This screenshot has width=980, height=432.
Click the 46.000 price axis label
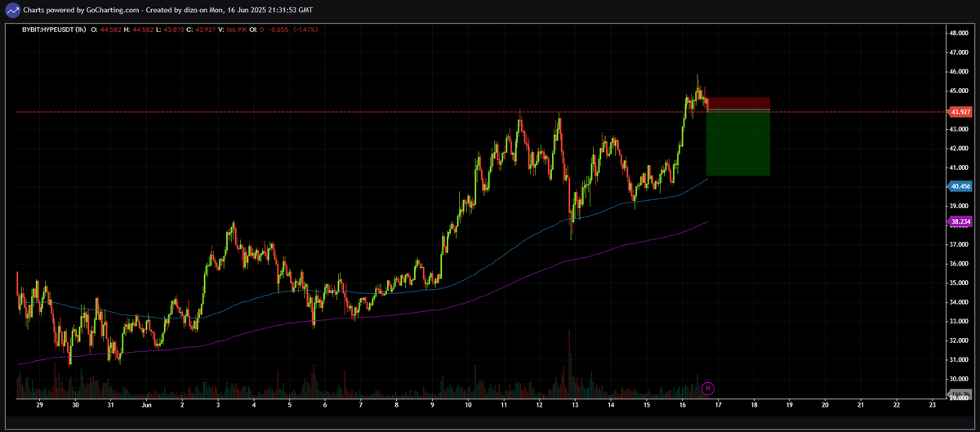point(958,72)
